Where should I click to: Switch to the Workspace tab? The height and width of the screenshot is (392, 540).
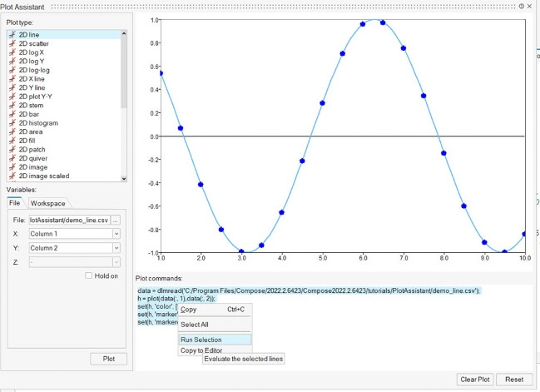47,203
